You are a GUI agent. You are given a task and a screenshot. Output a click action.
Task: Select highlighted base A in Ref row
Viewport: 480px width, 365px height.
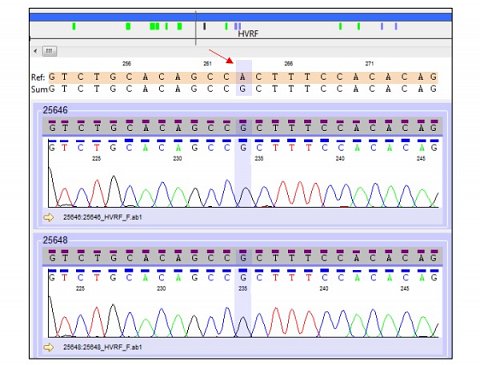[243, 77]
